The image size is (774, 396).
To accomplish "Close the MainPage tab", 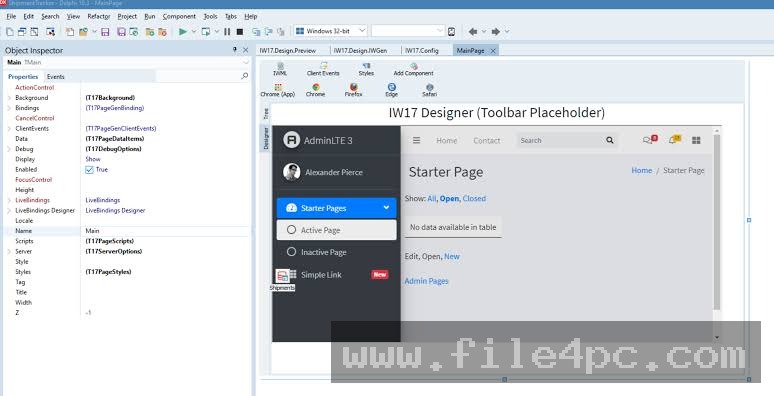I will coord(493,50).
